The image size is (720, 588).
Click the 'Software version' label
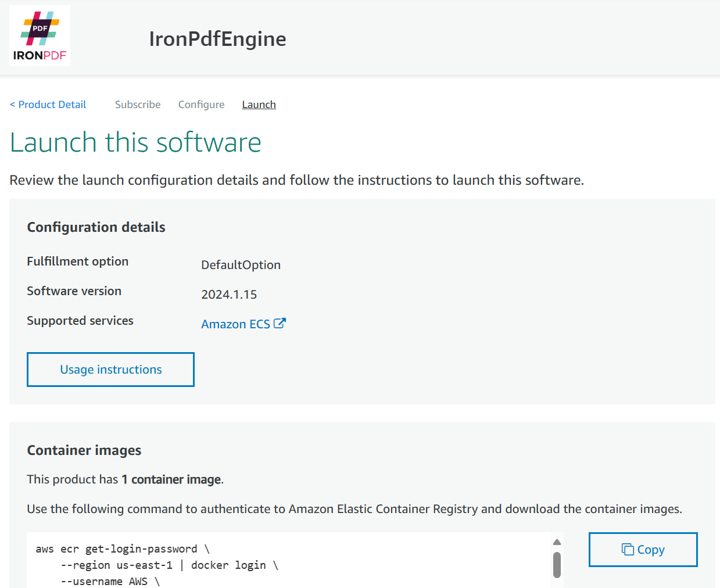(x=74, y=291)
